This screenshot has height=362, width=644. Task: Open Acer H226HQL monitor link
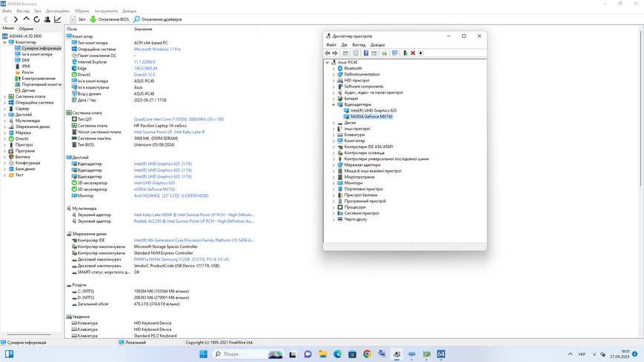pos(171,195)
